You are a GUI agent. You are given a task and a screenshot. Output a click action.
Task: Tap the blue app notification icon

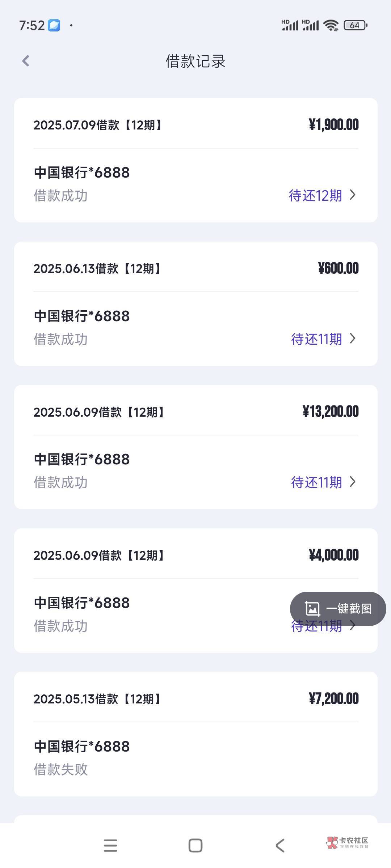coord(54,26)
